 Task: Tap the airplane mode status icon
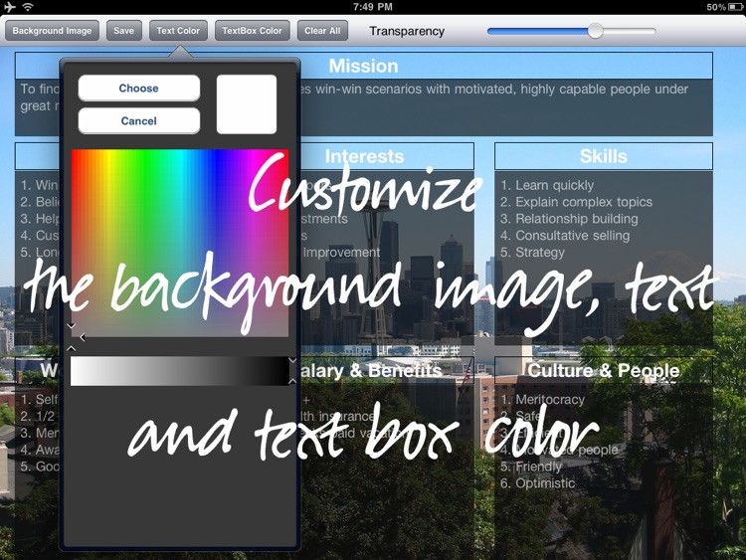pyautogui.click(x=10, y=7)
